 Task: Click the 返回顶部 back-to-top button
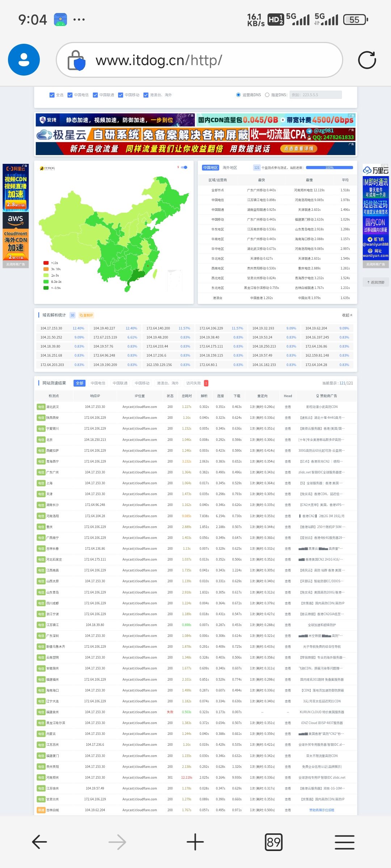point(376,282)
